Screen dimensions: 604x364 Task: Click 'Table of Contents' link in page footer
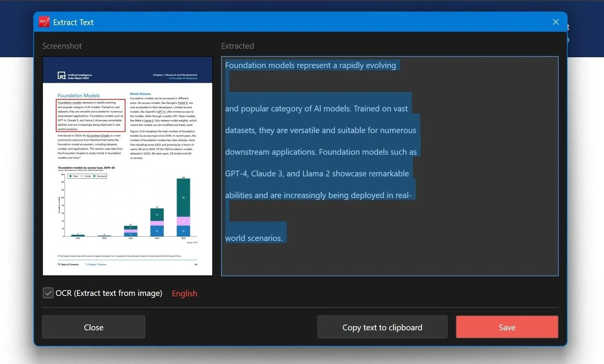point(69,265)
